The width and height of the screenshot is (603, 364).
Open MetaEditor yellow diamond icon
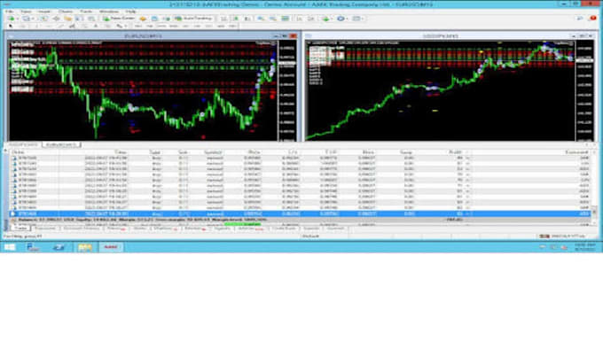[143, 19]
